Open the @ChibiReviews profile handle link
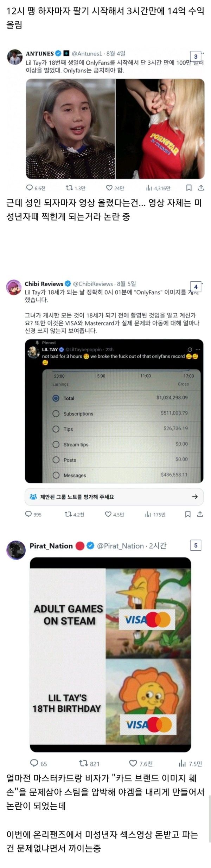Viewport: 211px width, 868px height. (93, 284)
